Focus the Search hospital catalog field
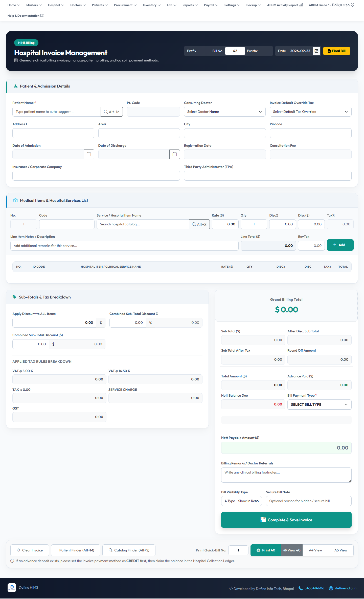The height and width of the screenshot is (599, 364). click(143, 224)
